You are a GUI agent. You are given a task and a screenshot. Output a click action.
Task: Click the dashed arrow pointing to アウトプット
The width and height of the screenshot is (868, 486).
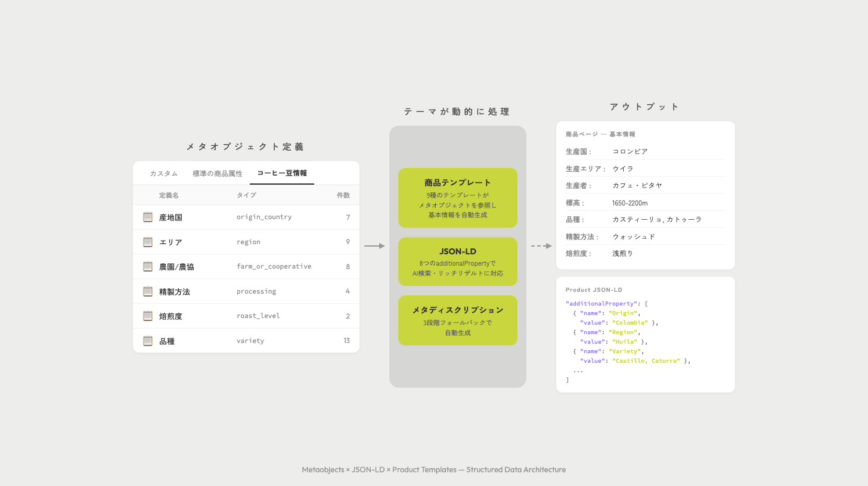coord(541,245)
